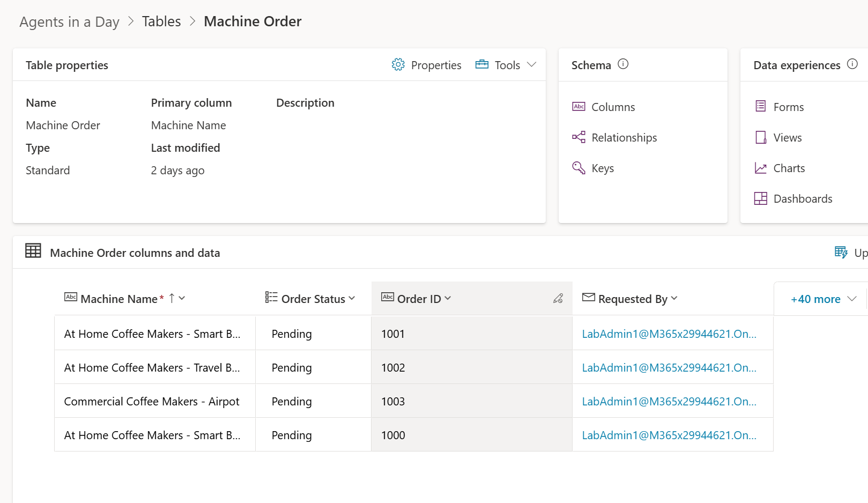Viewport: 868px width, 503px height.
Task: Go to Agents in a Day breadcrumb
Action: 70,22
